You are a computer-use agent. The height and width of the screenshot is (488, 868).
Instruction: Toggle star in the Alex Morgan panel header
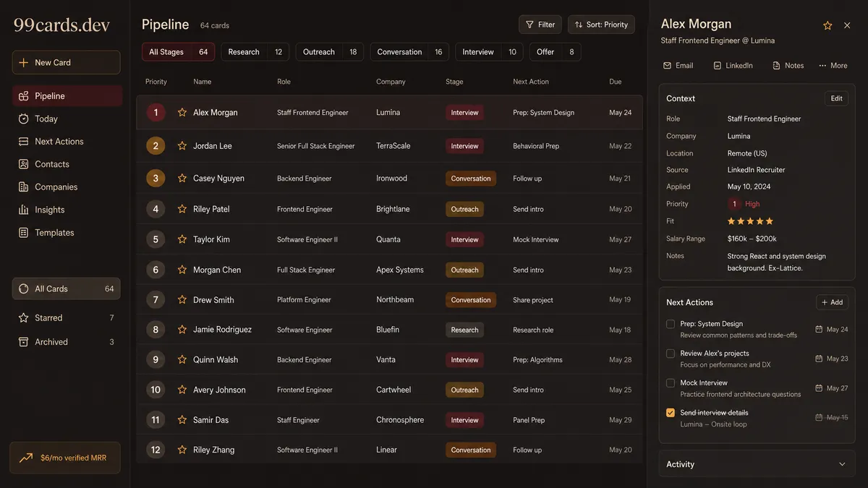coord(827,25)
